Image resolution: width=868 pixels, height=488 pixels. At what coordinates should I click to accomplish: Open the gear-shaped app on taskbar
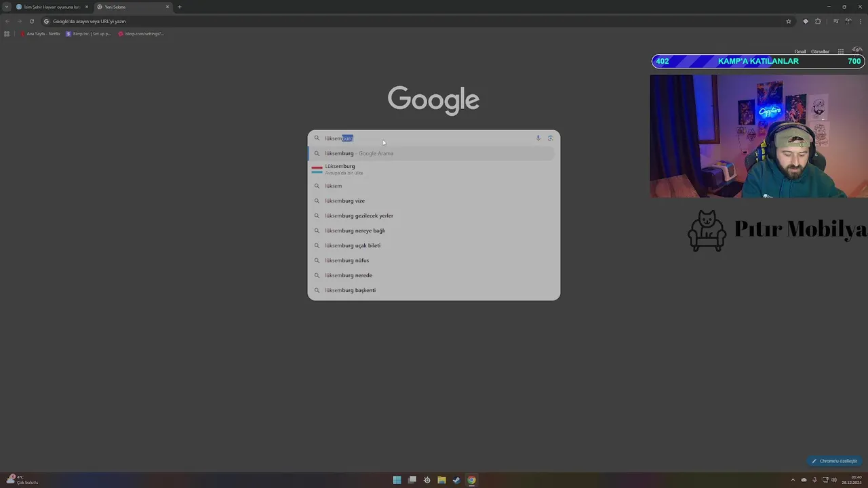point(427,480)
